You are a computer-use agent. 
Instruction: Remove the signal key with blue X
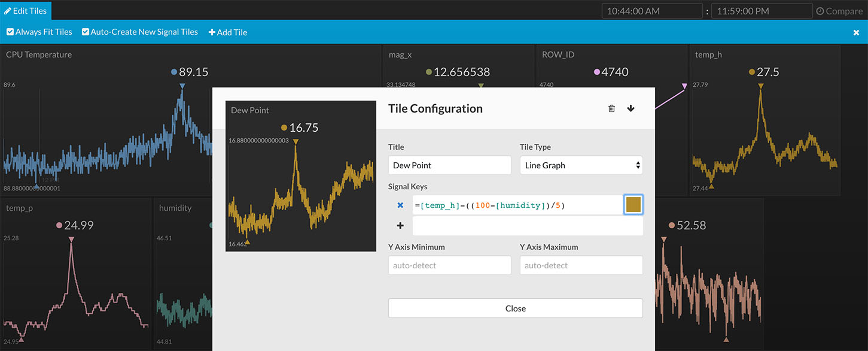400,205
